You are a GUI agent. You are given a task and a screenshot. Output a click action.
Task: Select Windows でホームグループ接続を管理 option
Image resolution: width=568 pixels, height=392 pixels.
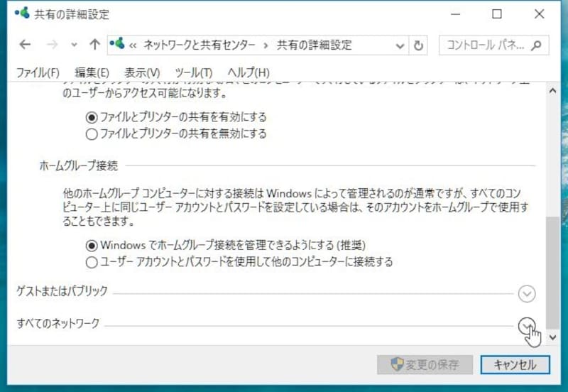[226, 245]
